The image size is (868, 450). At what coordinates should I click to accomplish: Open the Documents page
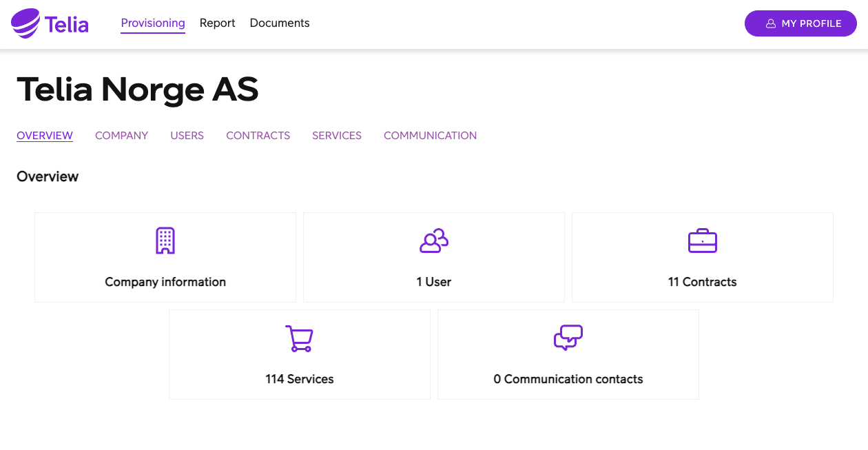point(279,23)
